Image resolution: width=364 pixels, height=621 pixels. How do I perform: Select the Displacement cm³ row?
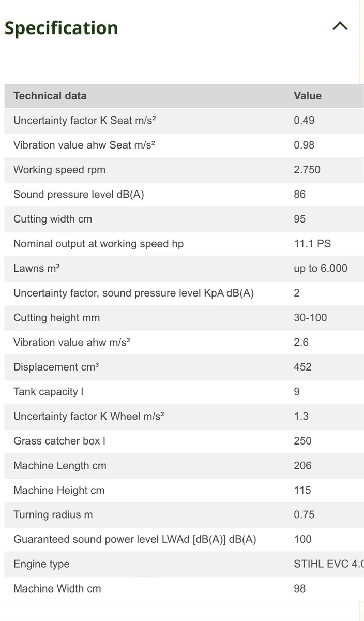pyautogui.click(x=184, y=367)
